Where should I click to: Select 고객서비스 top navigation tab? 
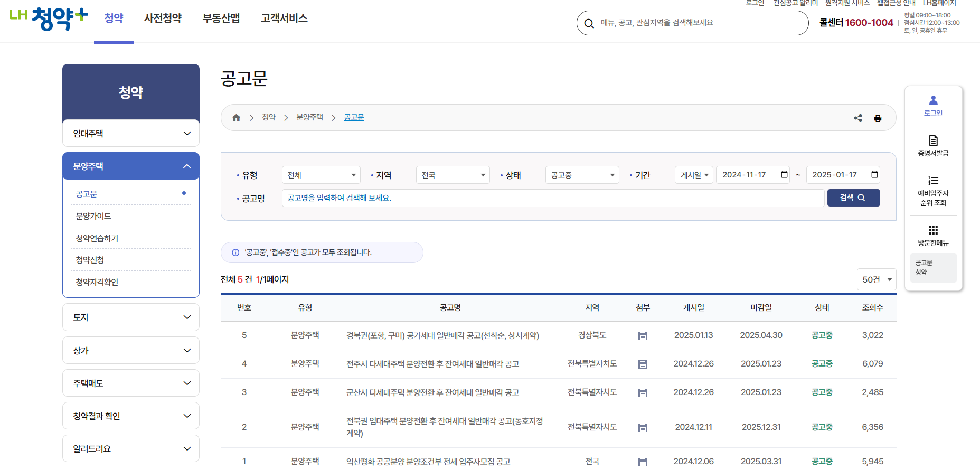tap(284, 18)
